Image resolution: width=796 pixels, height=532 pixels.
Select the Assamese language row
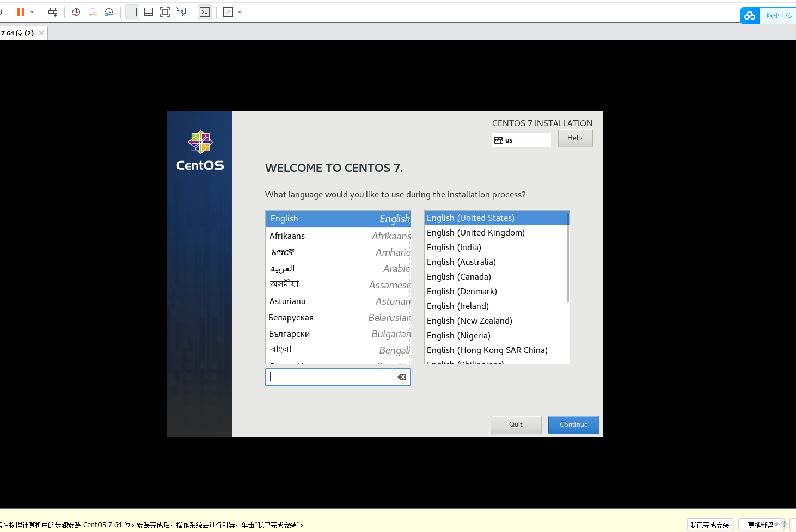pos(338,285)
